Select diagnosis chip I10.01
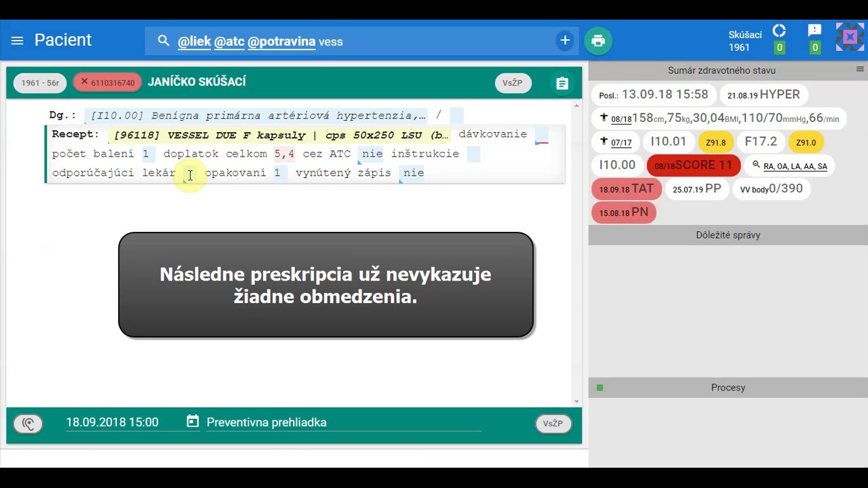This screenshot has height=488, width=868. [669, 142]
